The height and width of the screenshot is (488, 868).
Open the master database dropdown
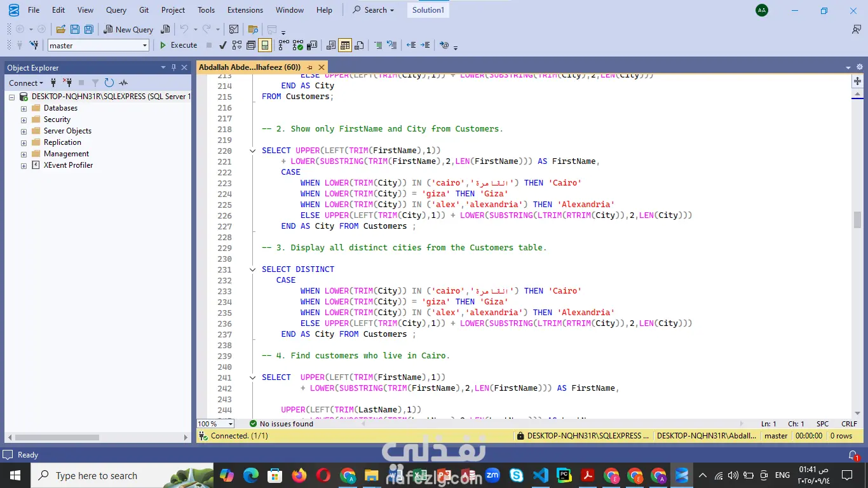click(x=145, y=45)
